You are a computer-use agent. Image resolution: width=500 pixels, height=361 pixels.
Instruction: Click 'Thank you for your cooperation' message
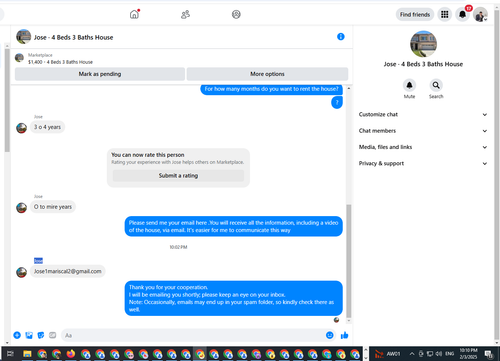coord(234,298)
